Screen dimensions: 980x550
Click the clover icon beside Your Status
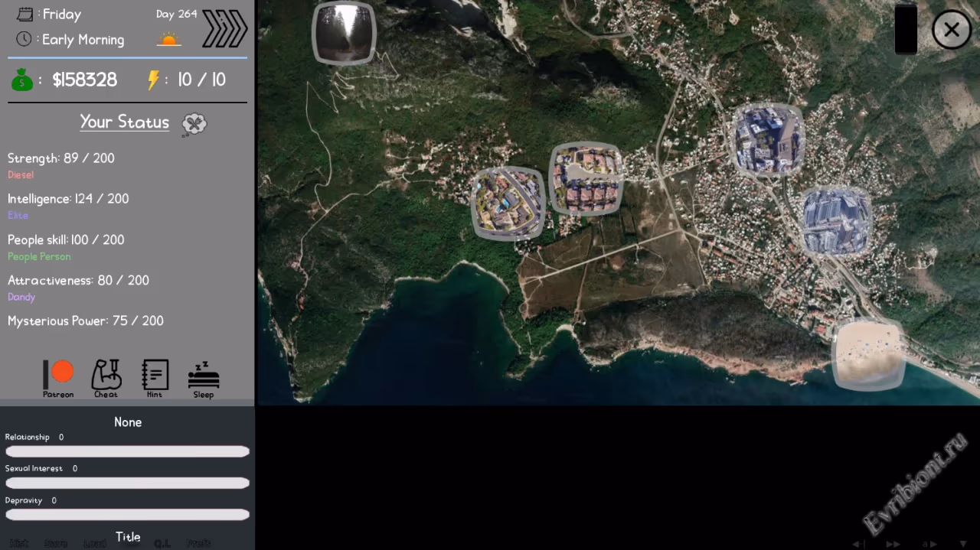pos(194,124)
